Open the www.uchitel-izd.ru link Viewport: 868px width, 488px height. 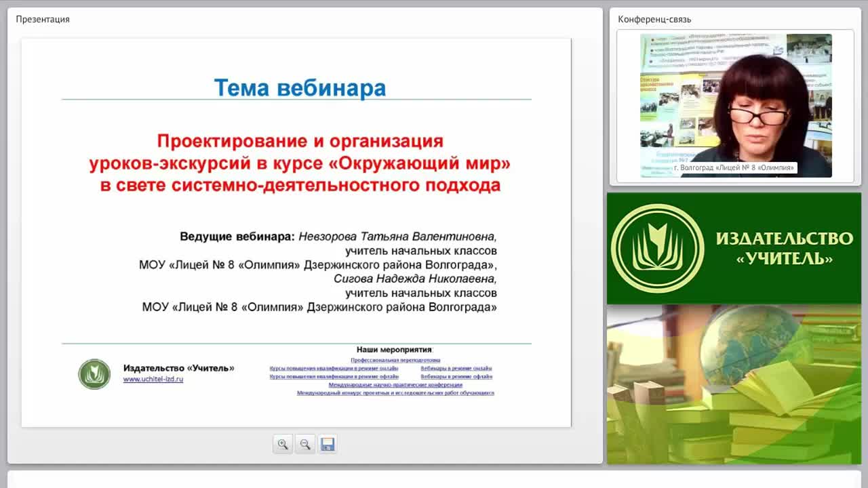tap(153, 380)
